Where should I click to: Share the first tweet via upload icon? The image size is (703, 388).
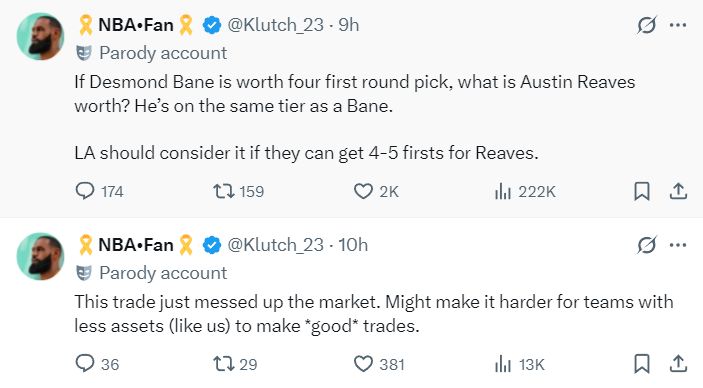click(x=678, y=192)
